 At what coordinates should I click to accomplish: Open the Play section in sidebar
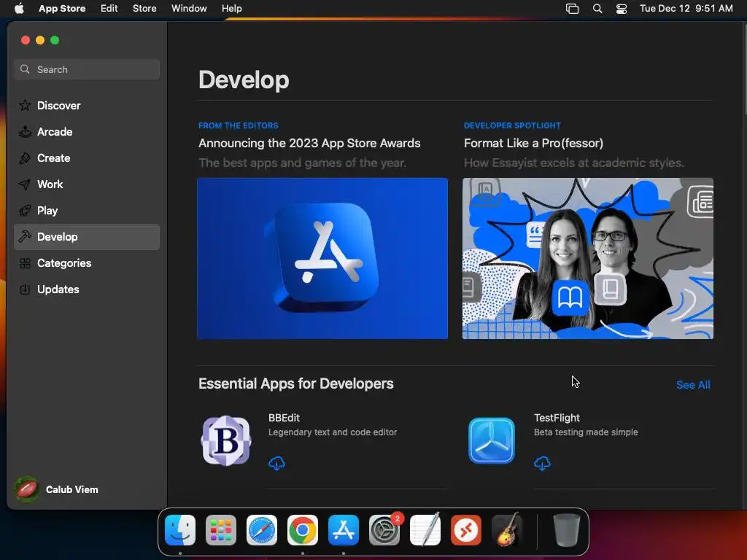pyautogui.click(x=87, y=211)
